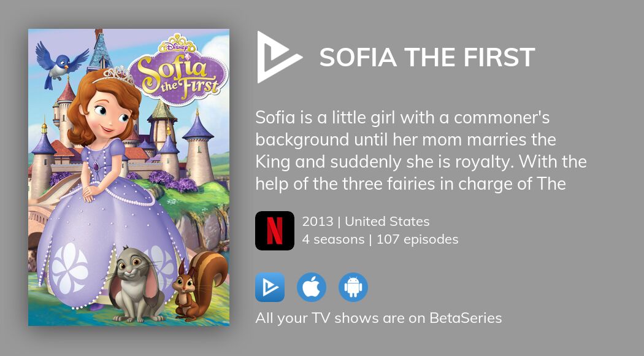The image size is (644, 356).
Task: Select the Apple iOS app icon
Action: 312,287
